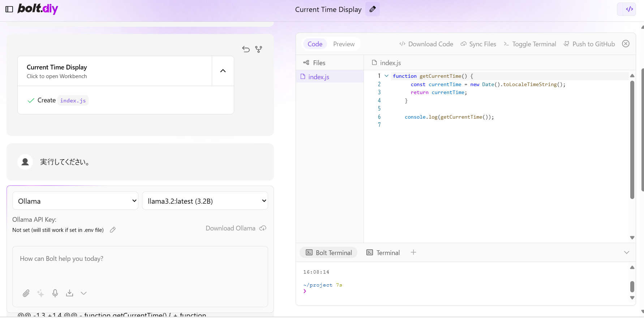Collapse the artifact actions chevron
Image resolution: width=644 pixels, height=318 pixels.
pyautogui.click(x=223, y=71)
